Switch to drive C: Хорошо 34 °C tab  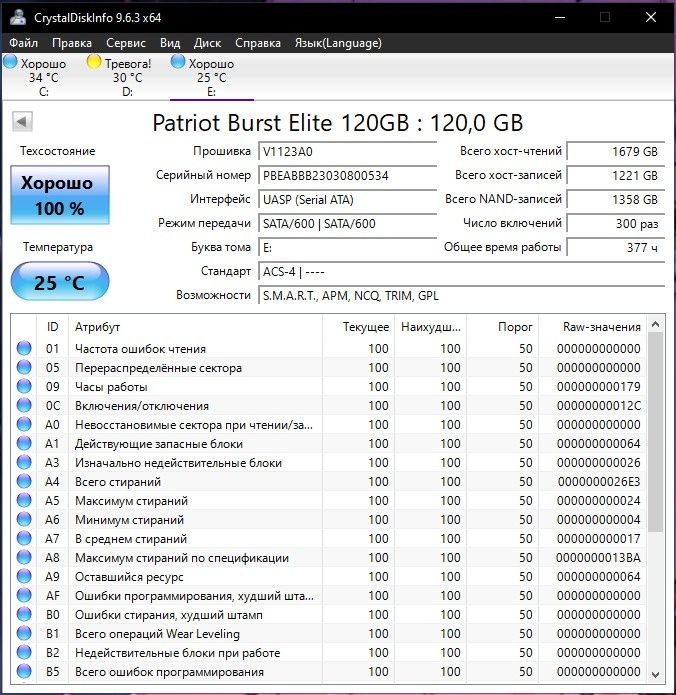click(x=43, y=77)
